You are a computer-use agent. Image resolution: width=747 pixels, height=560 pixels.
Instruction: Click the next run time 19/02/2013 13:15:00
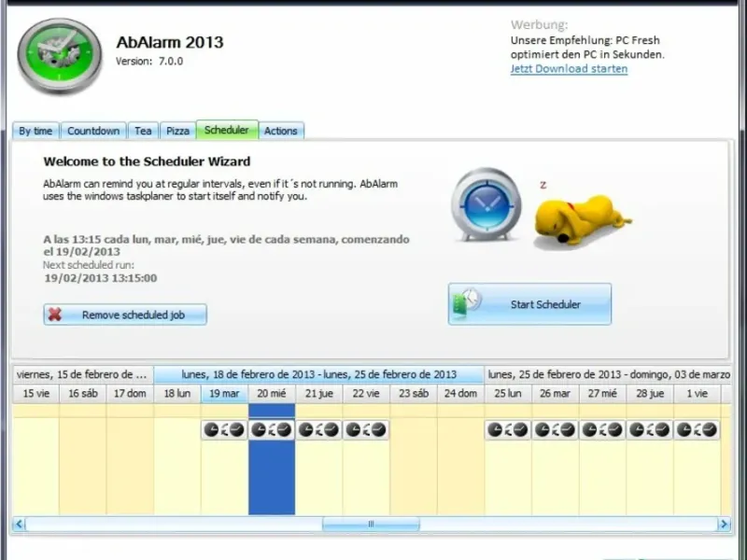(101, 278)
